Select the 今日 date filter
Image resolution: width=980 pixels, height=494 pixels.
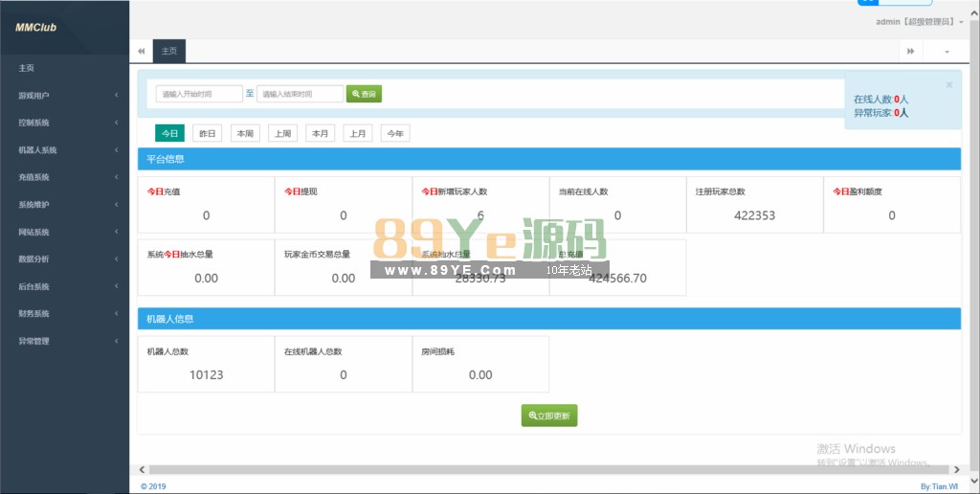tap(168, 133)
